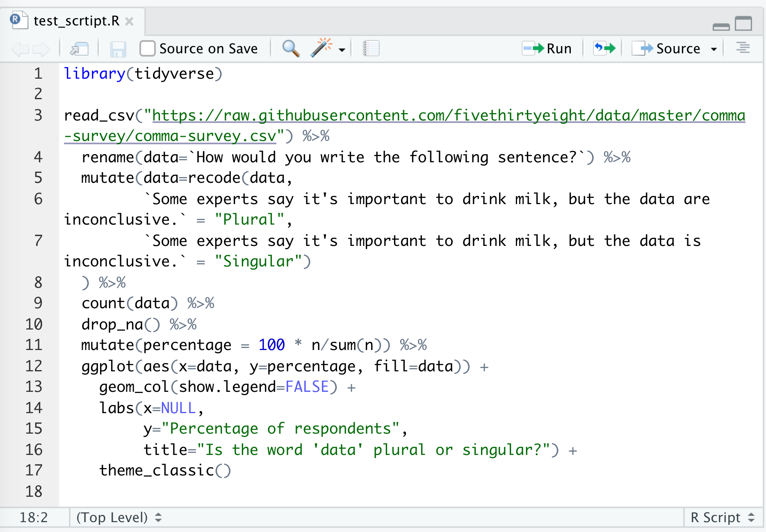
Task: Open the R Script file type selector
Action: point(723,517)
